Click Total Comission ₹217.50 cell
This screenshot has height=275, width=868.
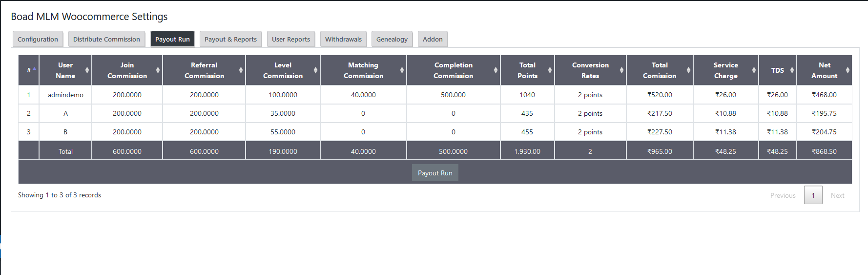point(660,113)
